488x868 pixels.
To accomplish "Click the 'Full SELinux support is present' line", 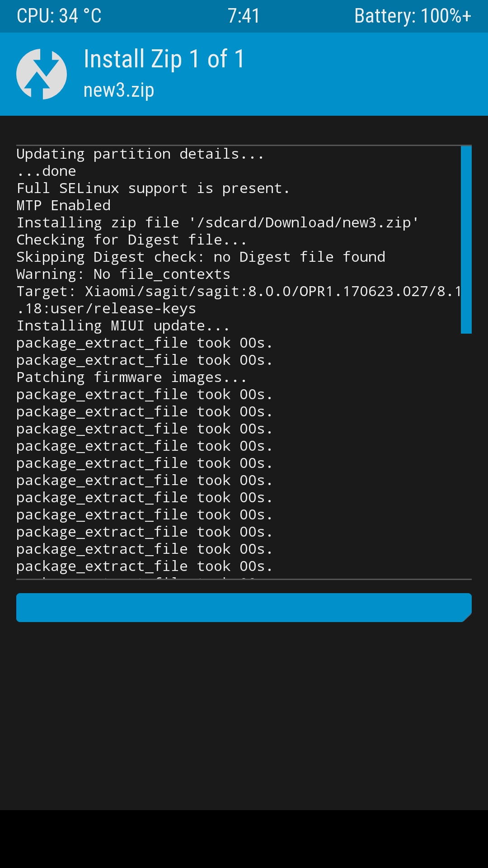I will pyautogui.click(x=153, y=189).
